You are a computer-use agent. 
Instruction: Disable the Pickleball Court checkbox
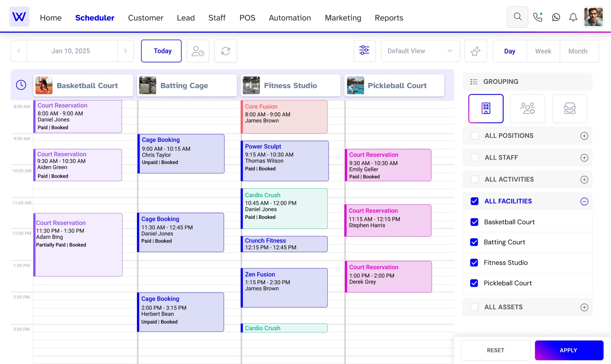click(474, 283)
